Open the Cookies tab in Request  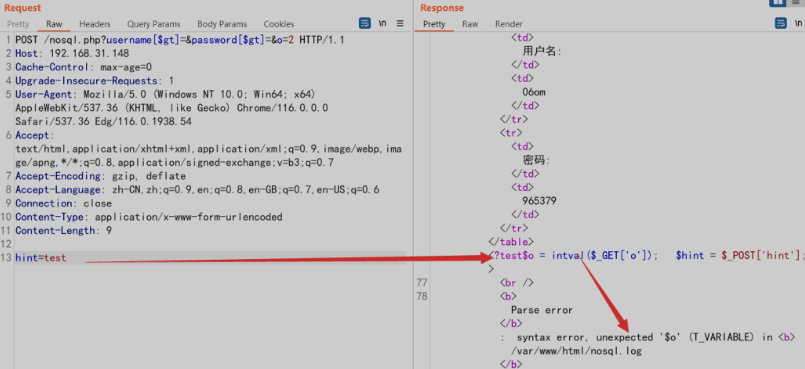tap(279, 24)
